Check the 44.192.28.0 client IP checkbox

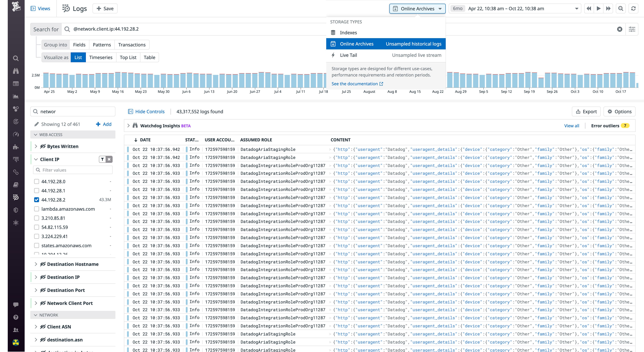click(x=37, y=182)
